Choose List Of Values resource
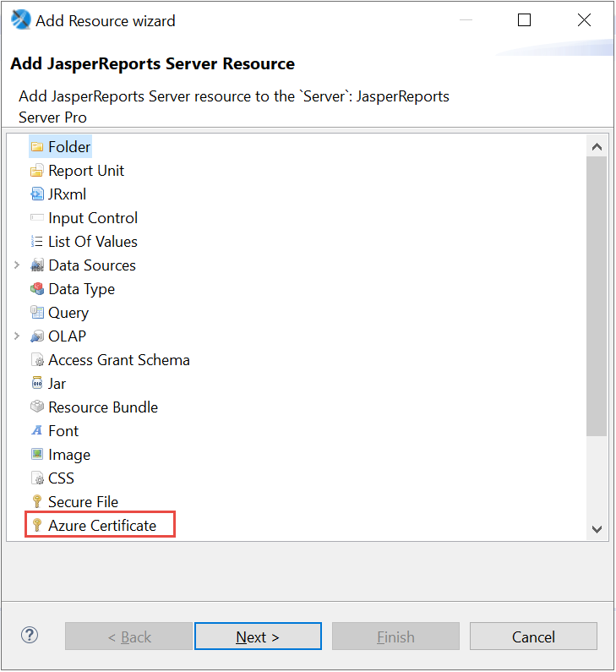This screenshot has height=672, width=616. (x=93, y=241)
